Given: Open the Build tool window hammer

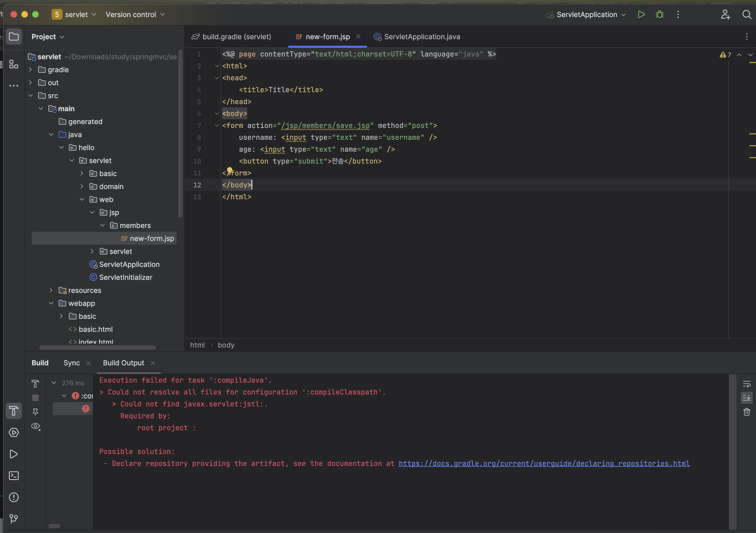Looking at the screenshot, I should pyautogui.click(x=14, y=410).
